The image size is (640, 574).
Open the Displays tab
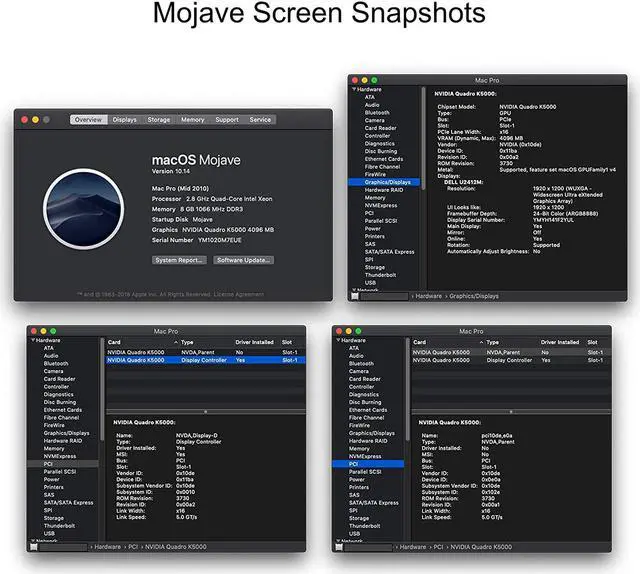click(125, 120)
